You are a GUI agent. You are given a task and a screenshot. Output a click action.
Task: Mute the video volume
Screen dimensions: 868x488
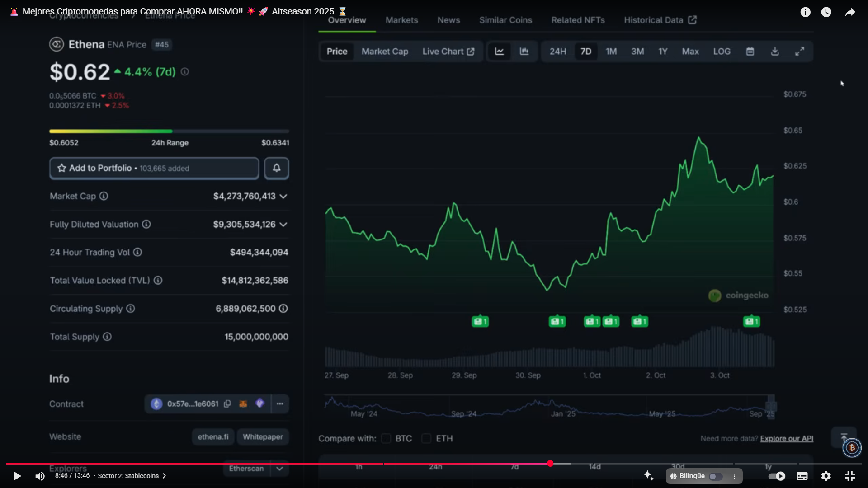[x=40, y=476]
